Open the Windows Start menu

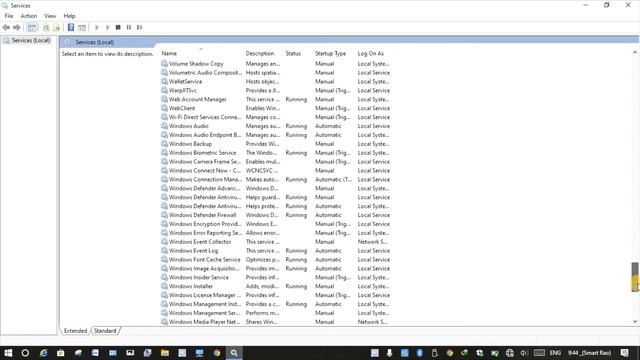[x=8, y=353]
